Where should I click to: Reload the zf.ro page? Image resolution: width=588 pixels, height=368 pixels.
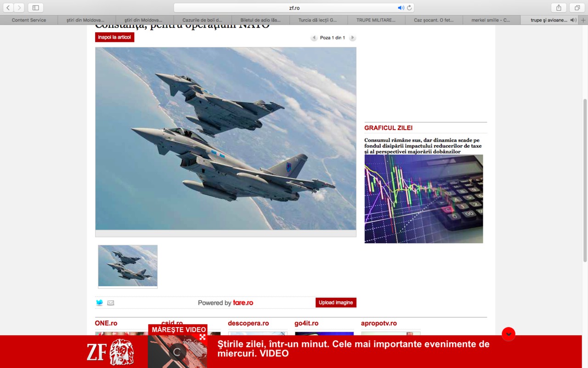[x=409, y=7]
